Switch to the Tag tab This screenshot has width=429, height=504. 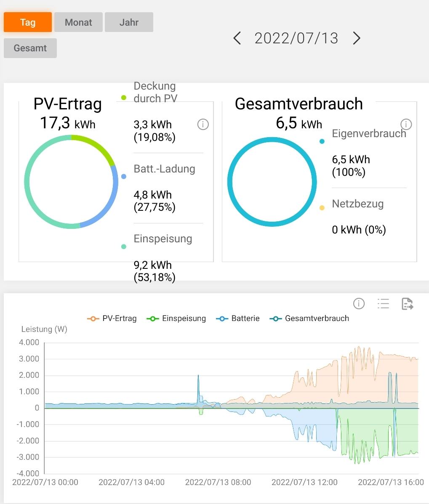click(x=28, y=22)
